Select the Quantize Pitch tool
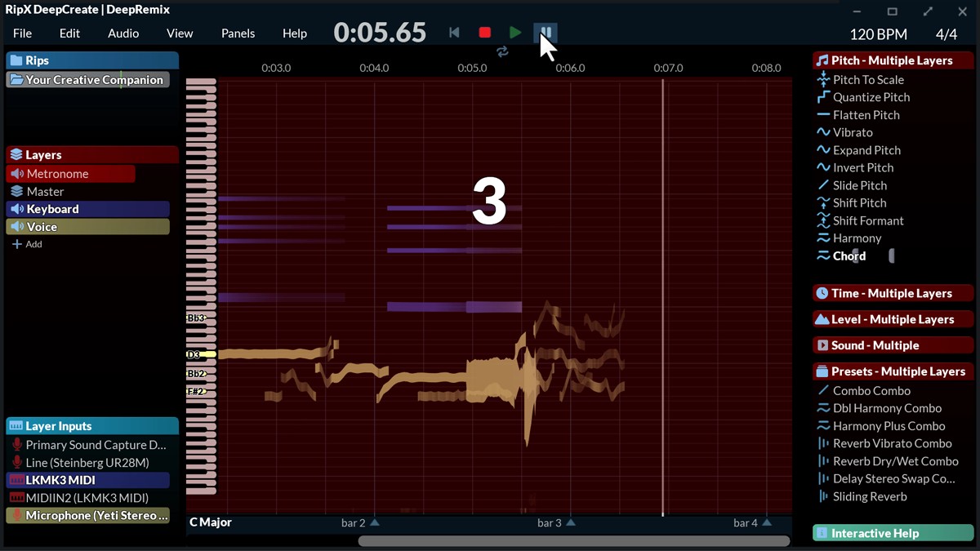Viewport: 980px width, 551px height. [866, 97]
